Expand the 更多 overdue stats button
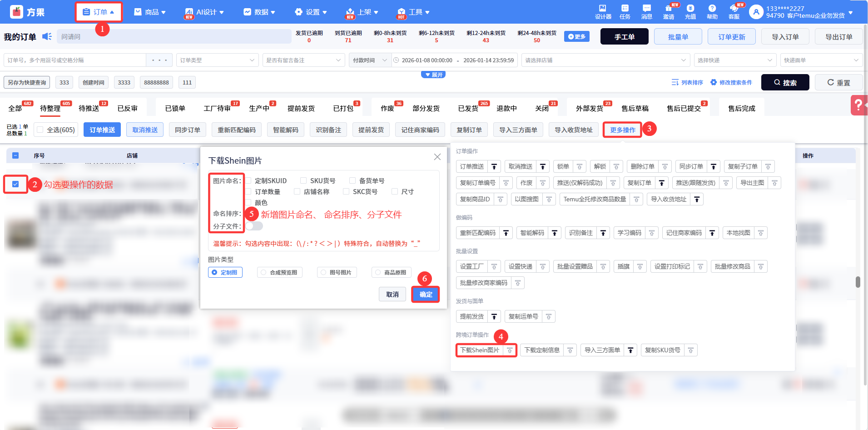The height and width of the screenshot is (430, 868). [x=577, y=36]
